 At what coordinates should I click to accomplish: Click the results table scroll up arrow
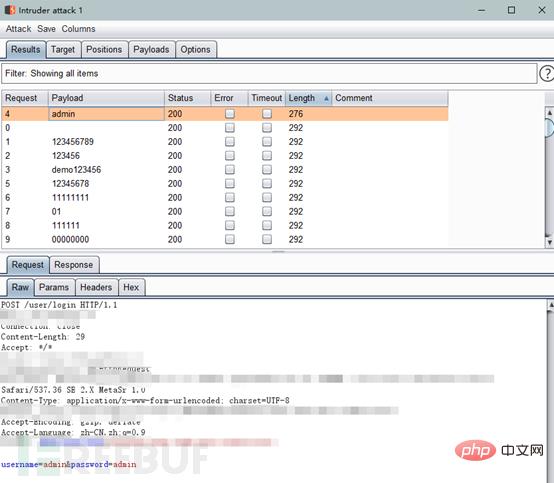[549, 113]
